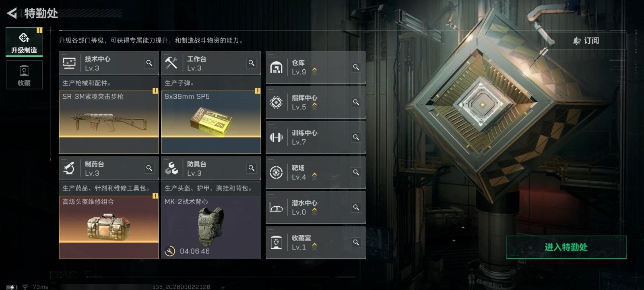Go back with the arrow beside 特勤处

coord(12,13)
